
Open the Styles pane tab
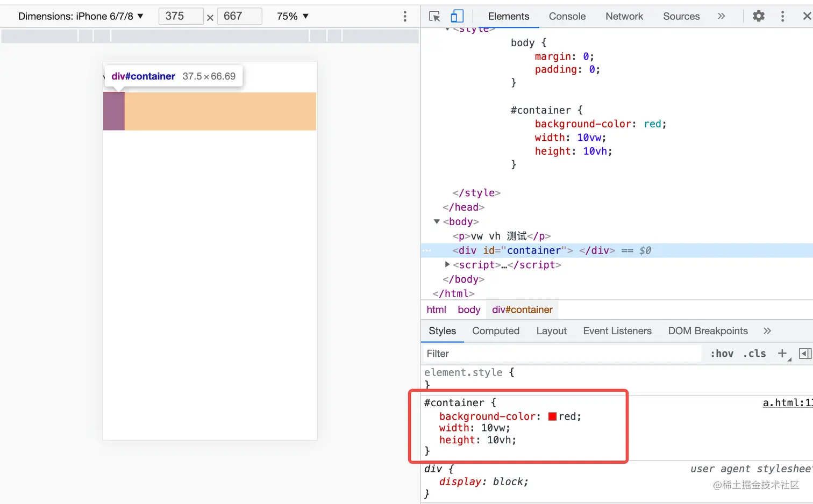point(442,331)
